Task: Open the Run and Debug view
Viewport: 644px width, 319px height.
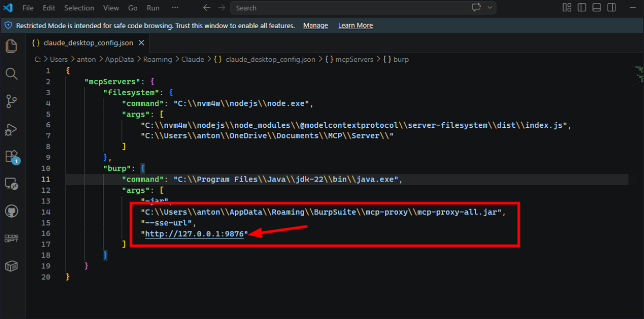Action: [11, 129]
